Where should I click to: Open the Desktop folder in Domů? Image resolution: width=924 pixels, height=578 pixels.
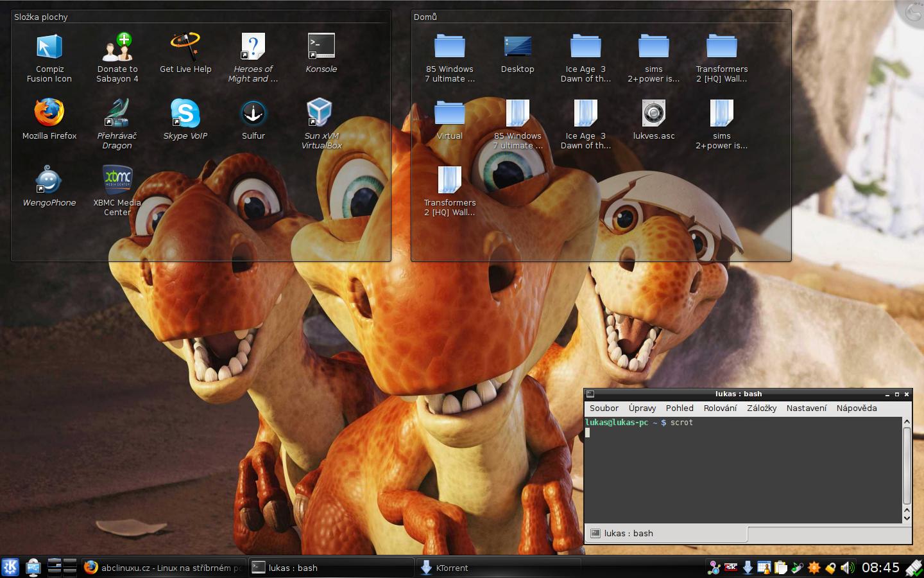[518, 53]
